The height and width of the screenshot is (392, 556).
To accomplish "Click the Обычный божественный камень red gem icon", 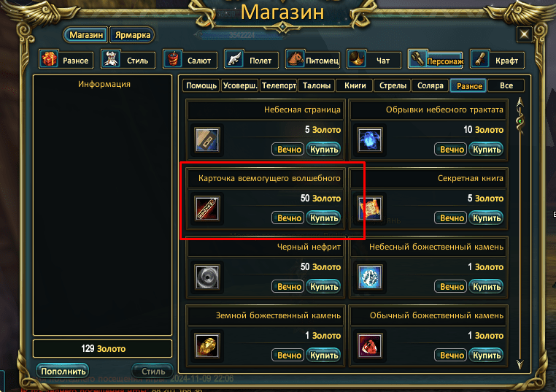I will point(369,345).
